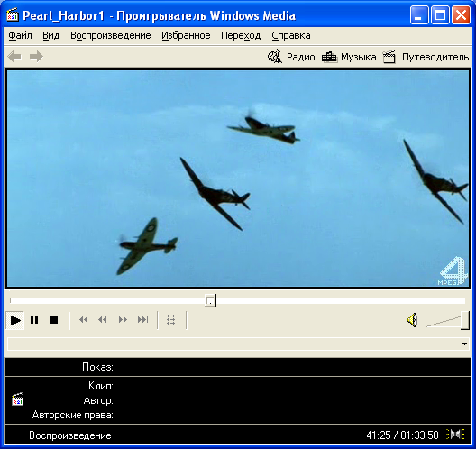Stop the video with the square button

click(x=54, y=320)
